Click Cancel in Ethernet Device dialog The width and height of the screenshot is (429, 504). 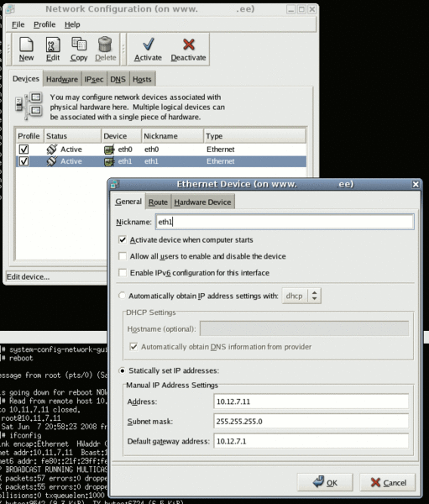387,482
